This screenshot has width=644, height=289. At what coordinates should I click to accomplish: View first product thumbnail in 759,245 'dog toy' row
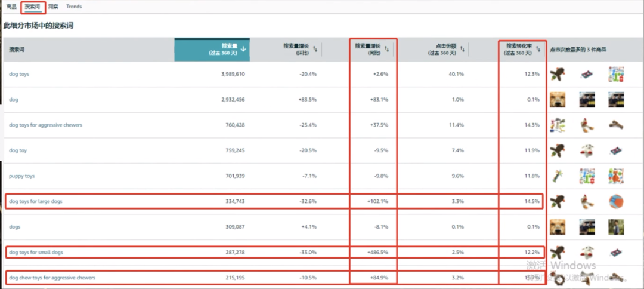(558, 150)
